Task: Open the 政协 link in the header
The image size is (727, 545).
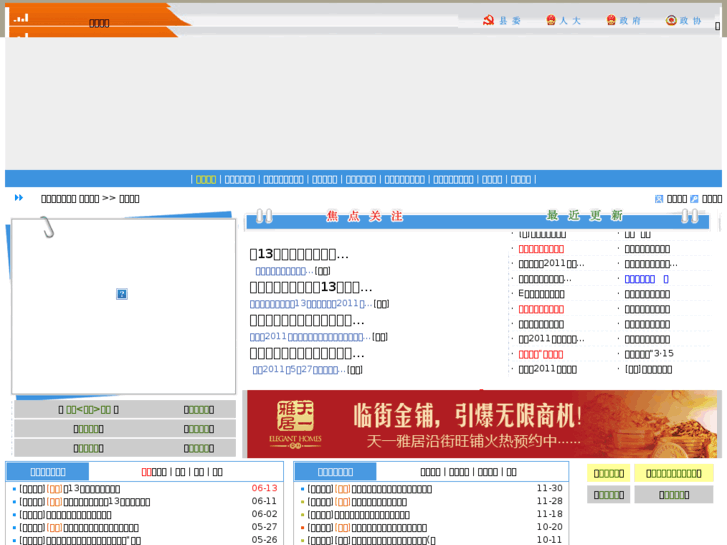Action: (690, 21)
